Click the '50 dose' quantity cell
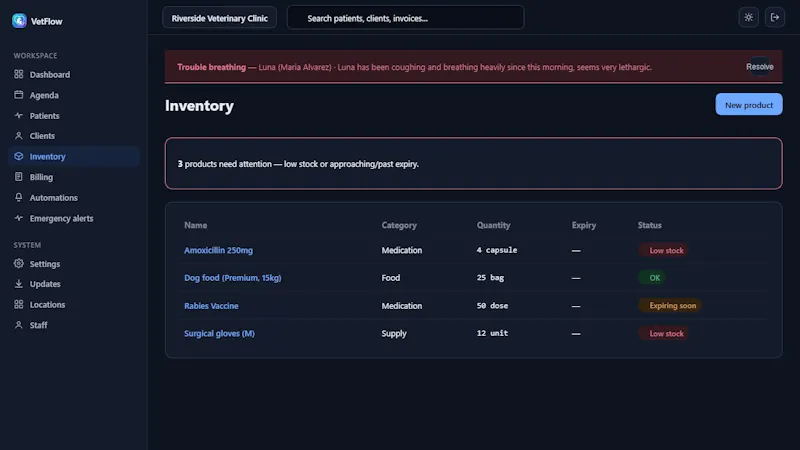 pyautogui.click(x=492, y=306)
